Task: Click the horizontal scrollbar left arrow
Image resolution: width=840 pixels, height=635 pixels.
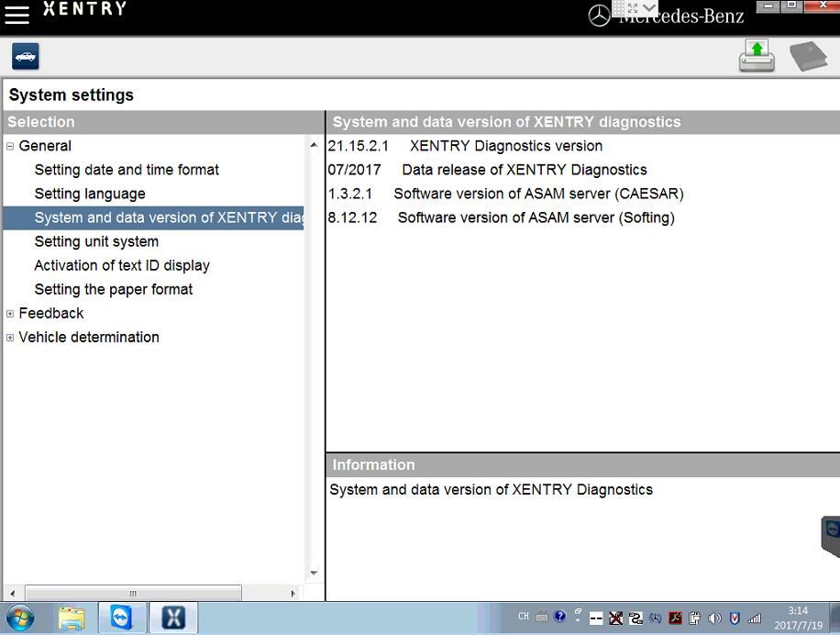Action: pos(12,593)
